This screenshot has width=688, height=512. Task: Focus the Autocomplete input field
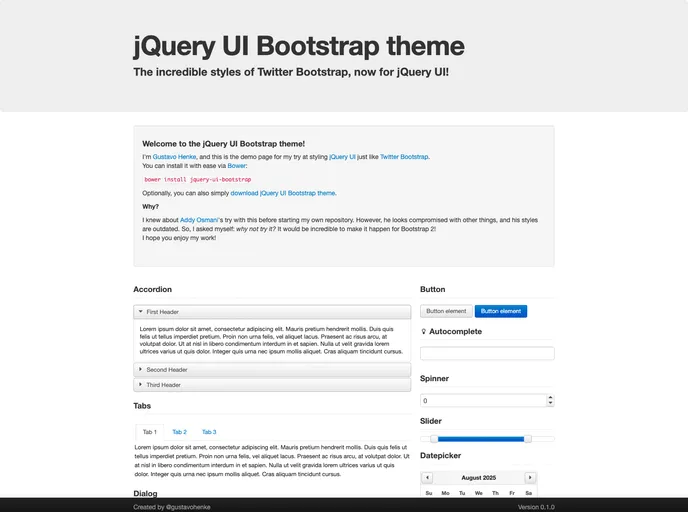(x=487, y=353)
